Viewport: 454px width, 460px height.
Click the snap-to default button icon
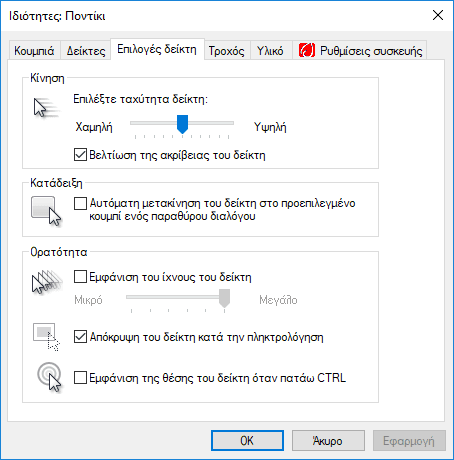(x=46, y=211)
